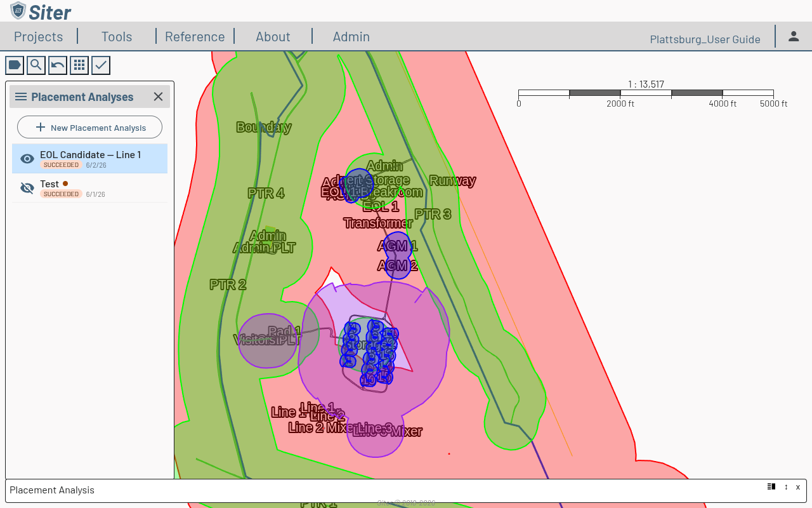Click the AGM 2 map label

coord(397,265)
